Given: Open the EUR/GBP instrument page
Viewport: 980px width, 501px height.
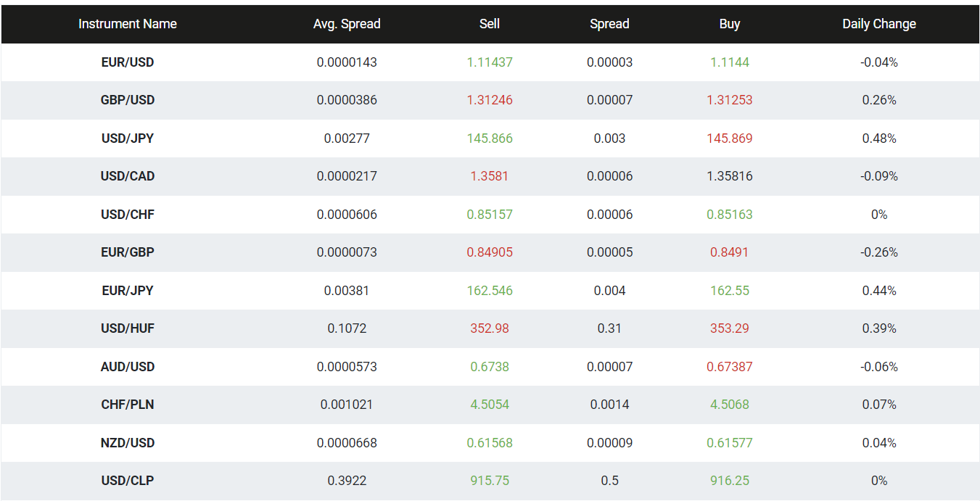Looking at the screenshot, I should click(x=128, y=252).
